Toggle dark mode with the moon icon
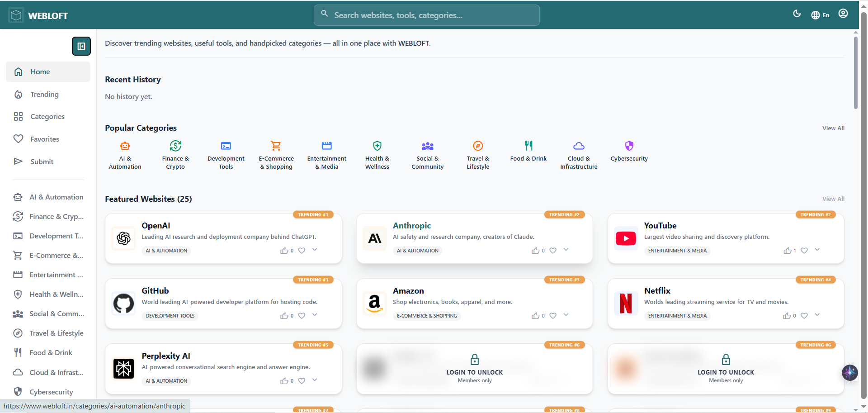This screenshot has width=868, height=413. pyautogui.click(x=797, y=14)
